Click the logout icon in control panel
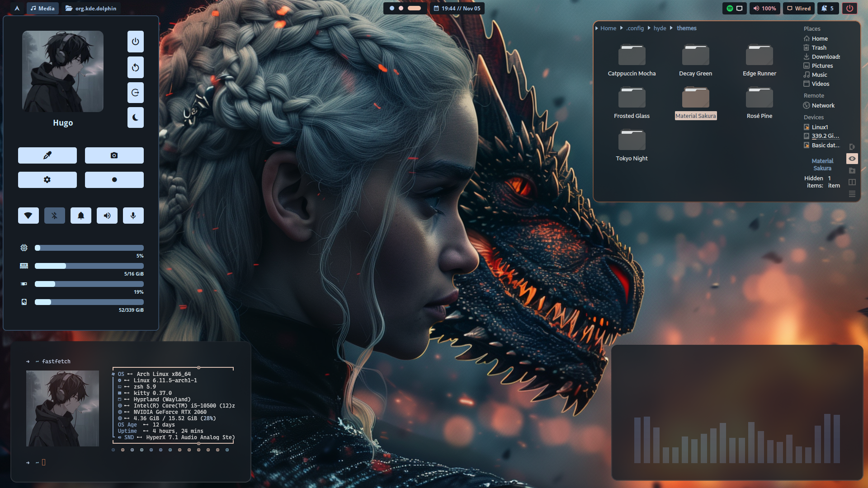Screen dimensions: 868x488 click(x=135, y=93)
